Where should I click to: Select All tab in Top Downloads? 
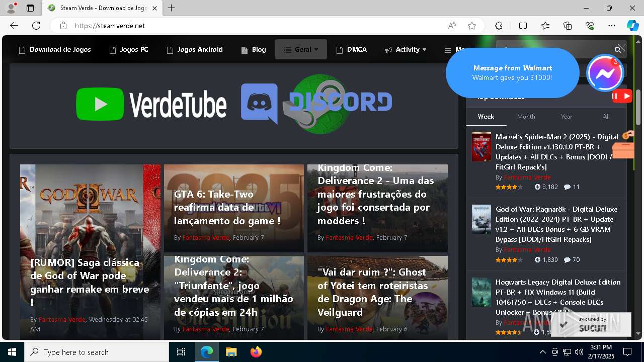(606, 117)
